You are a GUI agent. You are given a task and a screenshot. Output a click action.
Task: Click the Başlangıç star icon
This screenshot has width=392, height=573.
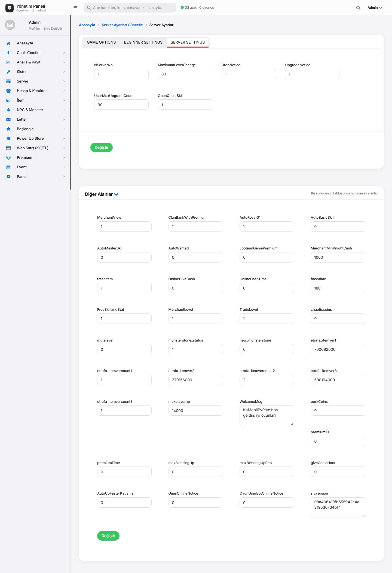click(8, 129)
